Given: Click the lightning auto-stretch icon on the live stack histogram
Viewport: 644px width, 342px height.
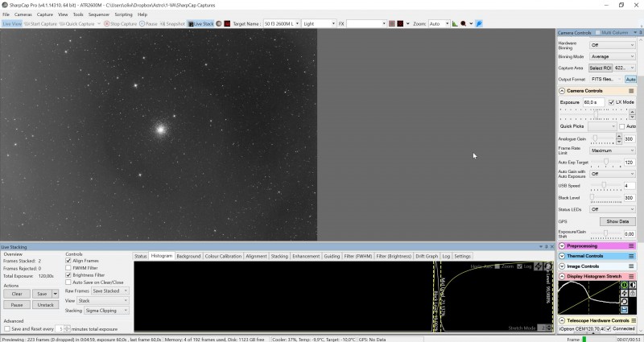Looking at the screenshot, I should 539,266.
